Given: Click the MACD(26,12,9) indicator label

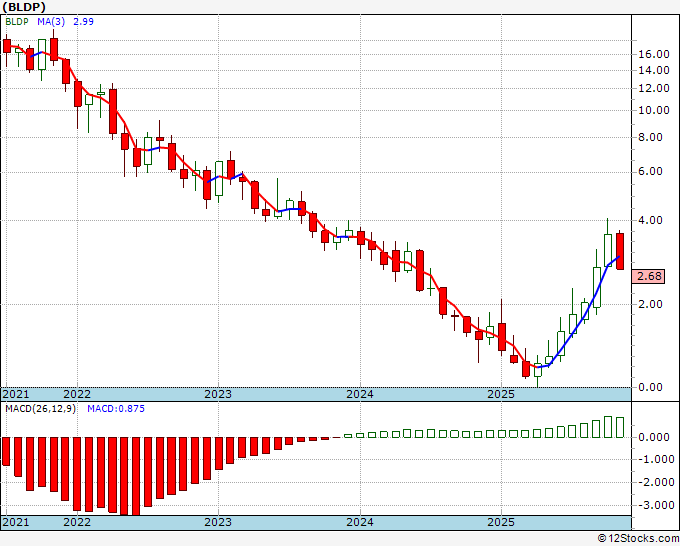Looking at the screenshot, I should 40,409.
